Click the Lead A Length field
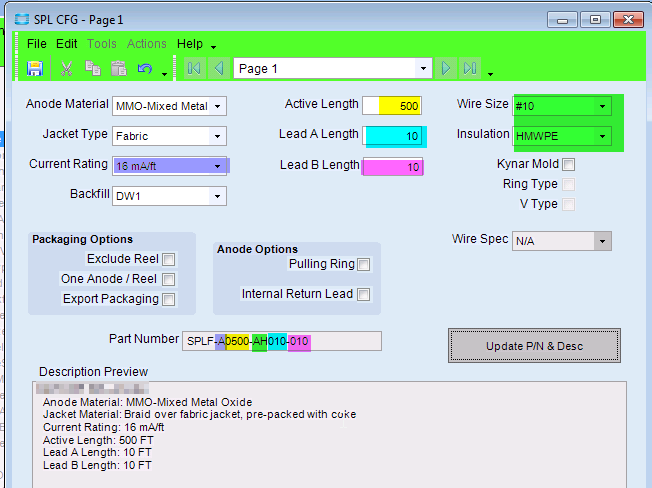 392,136
